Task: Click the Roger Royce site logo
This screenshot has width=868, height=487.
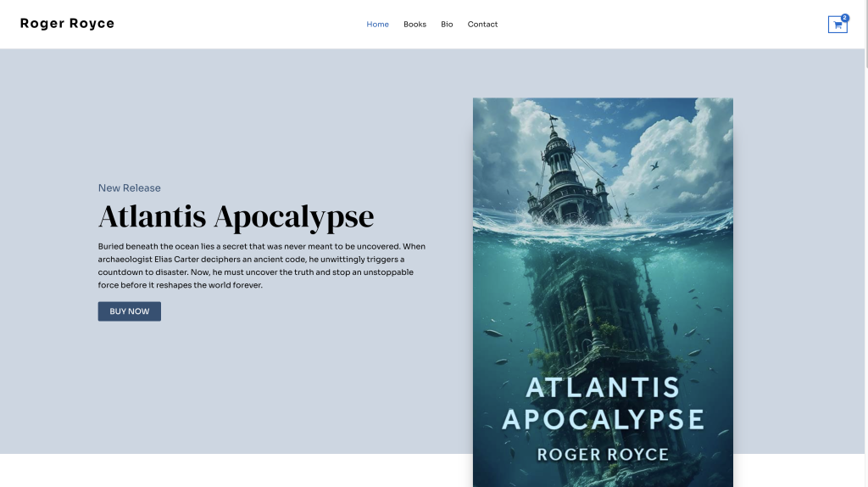Action: pyautogui.click(x=67, y=24)
